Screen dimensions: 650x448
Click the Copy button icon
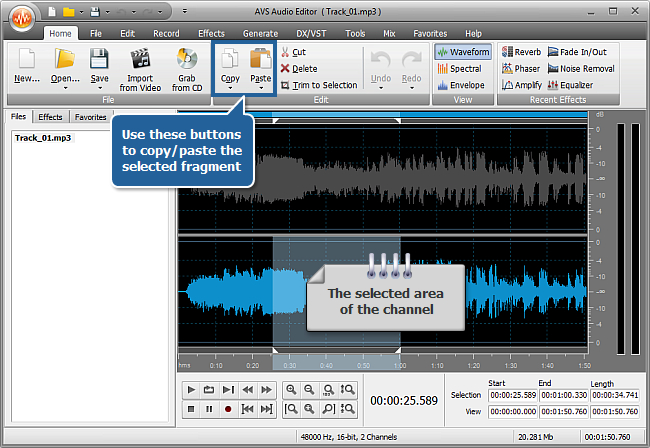coord(230,58)
